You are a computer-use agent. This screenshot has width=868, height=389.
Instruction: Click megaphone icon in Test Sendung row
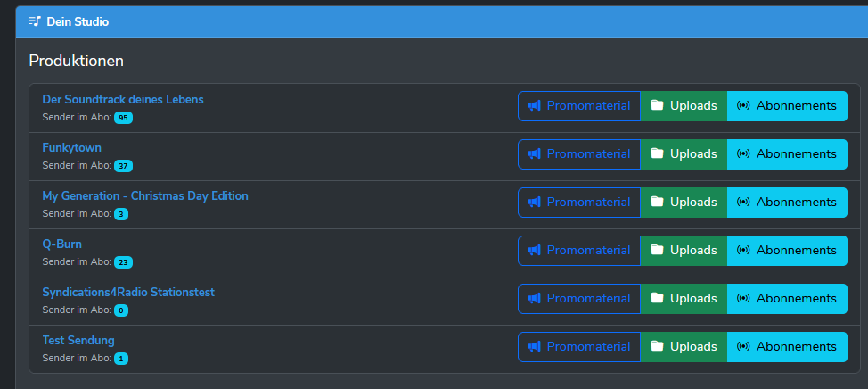point(534,347)
